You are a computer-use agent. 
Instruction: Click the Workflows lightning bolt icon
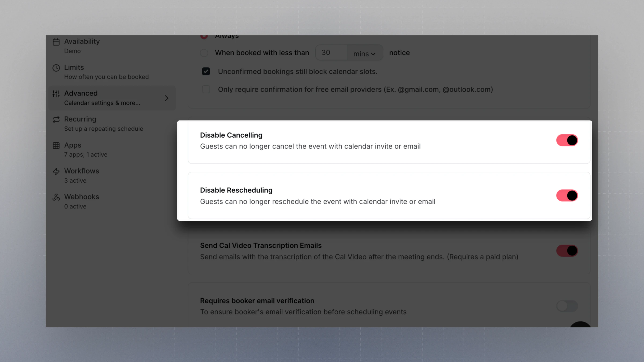pos(56,171)
